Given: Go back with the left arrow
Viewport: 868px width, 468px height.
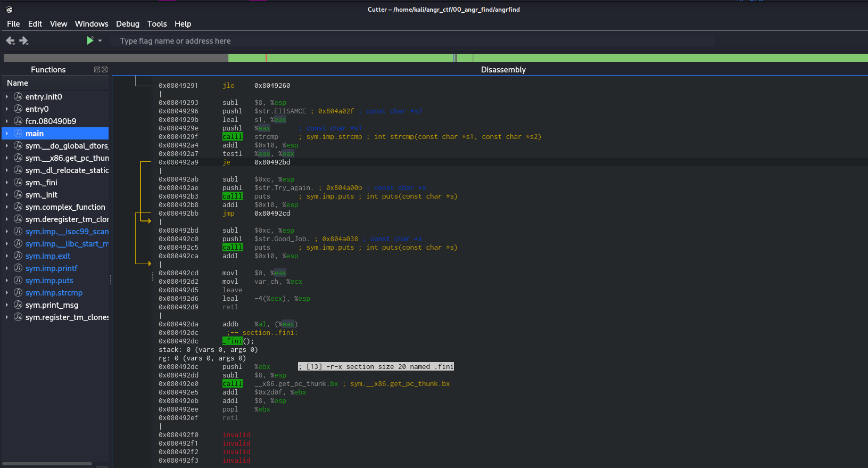Looking at the screenshot, I should (x=10, y=41).
